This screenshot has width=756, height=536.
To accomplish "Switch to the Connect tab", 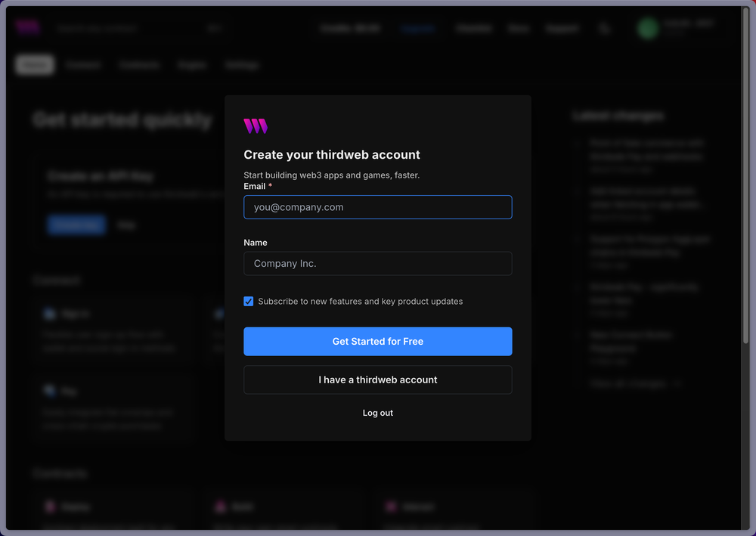I will tap(83, 65).
